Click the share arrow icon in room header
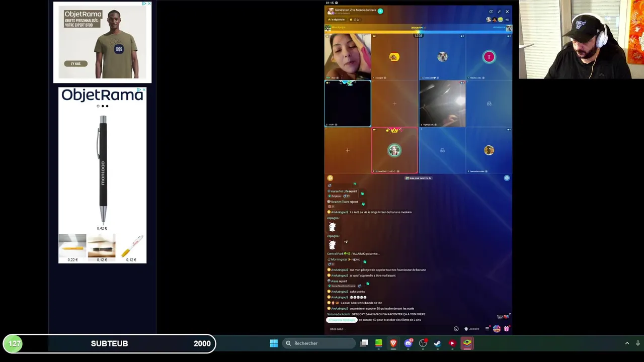 [491, 12]
